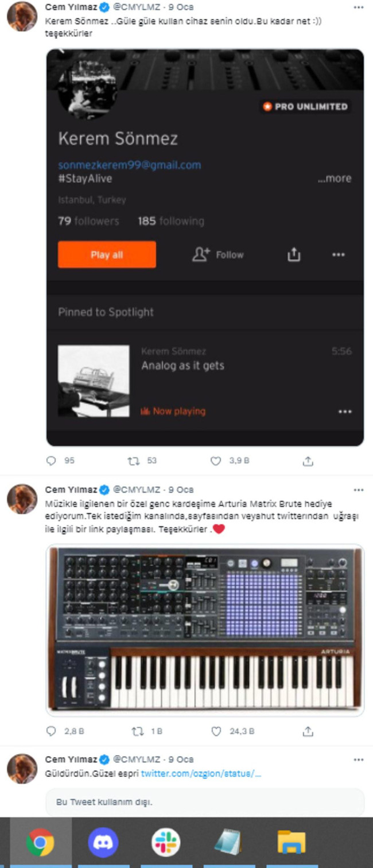The height and width of the screenshot is (868, 373).
Task: Share the Kerem Sönmez tweet
Action: 308,461
